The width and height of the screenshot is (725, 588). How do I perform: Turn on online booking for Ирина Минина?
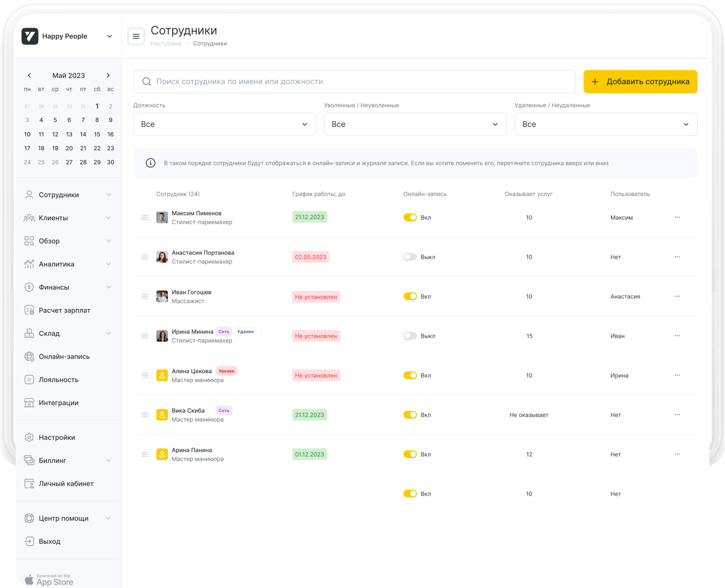410,336
